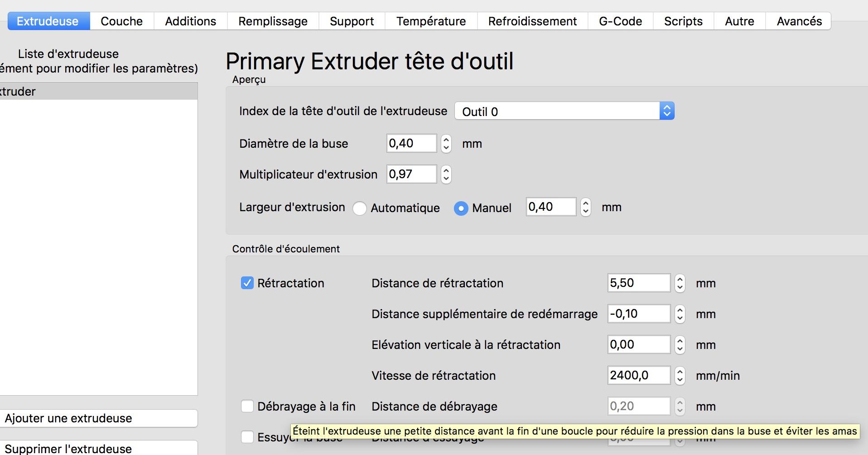Image resolution: width=868 pixels, height=455 pixels.
Task: Switch to the Température tab
Action: pyautogui.click(x=431, y=21)
